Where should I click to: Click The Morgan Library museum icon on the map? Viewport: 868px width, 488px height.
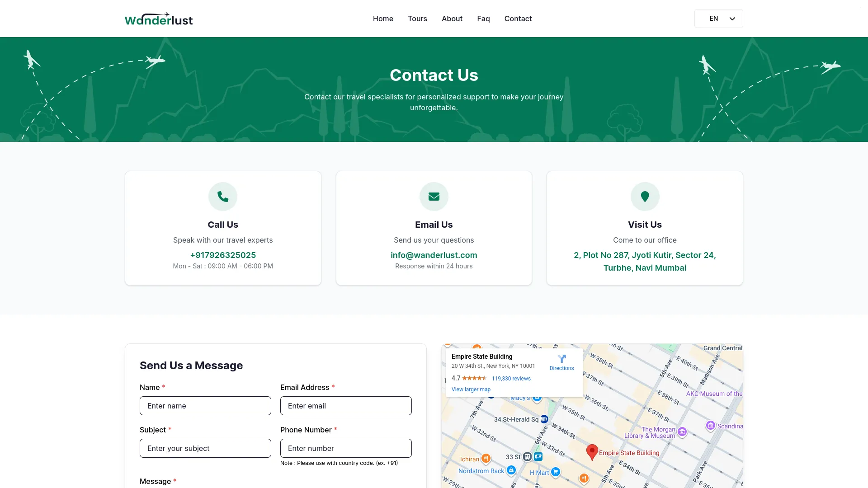coord(683,432)
